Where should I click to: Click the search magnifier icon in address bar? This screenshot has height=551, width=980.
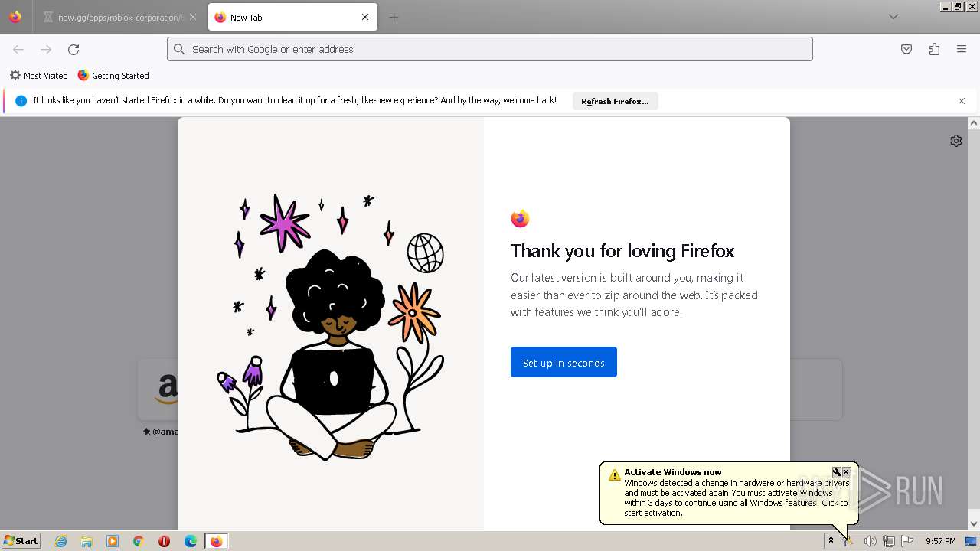click(x=179, y=49)
